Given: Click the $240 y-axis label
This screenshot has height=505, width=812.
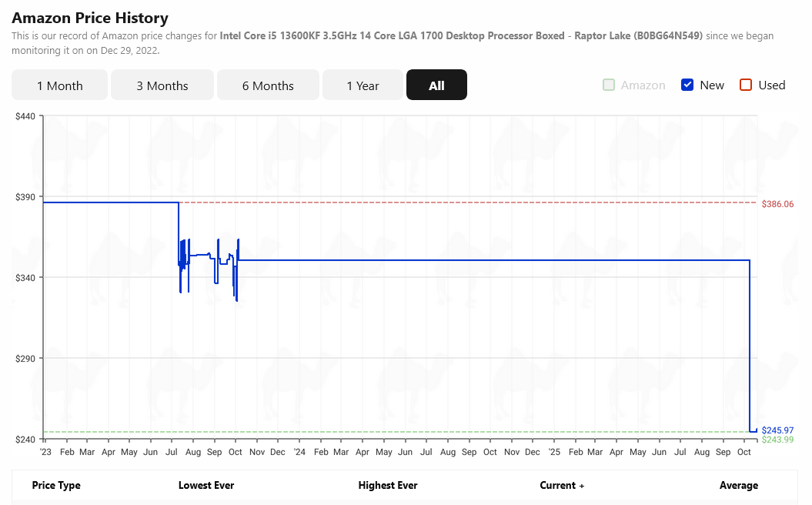Looking at the screenshot, I should click(x=25, y=440).
